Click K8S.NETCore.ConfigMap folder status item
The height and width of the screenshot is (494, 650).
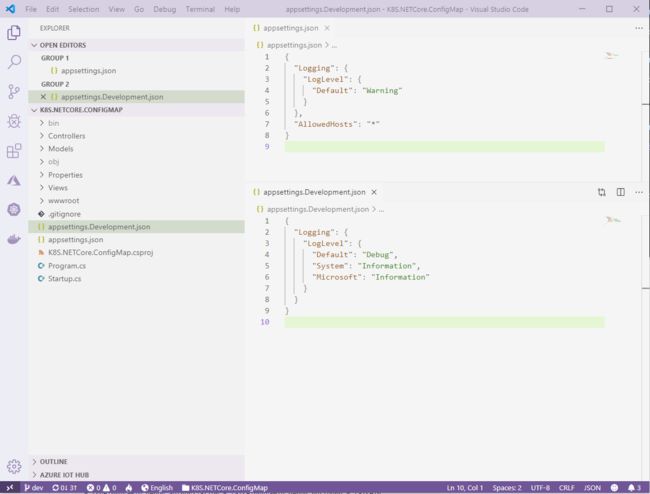225,488
